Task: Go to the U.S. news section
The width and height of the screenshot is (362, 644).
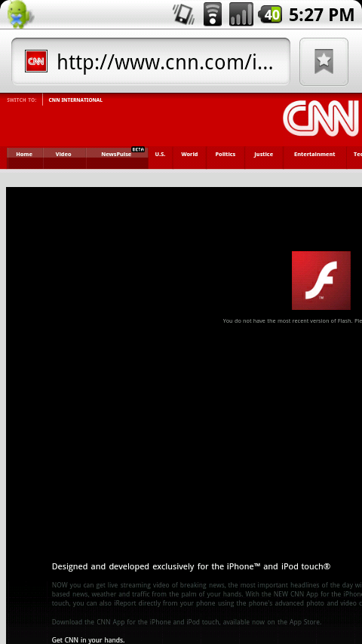Action: 160,155
